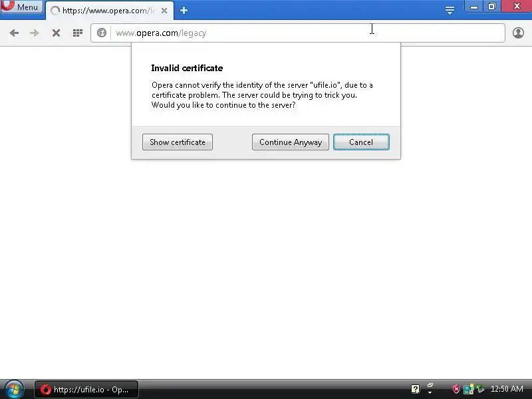Select the ufile.io Opera taskbar button

pyautogui.click(x=86, y=390)
